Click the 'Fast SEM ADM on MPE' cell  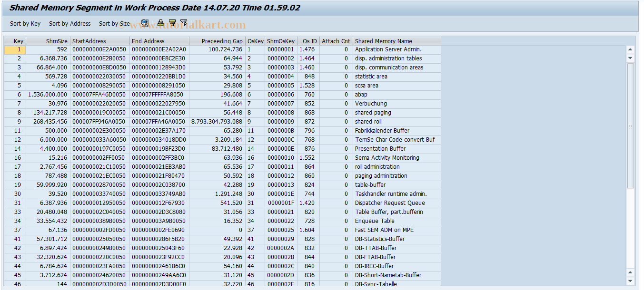coord(397,230)
